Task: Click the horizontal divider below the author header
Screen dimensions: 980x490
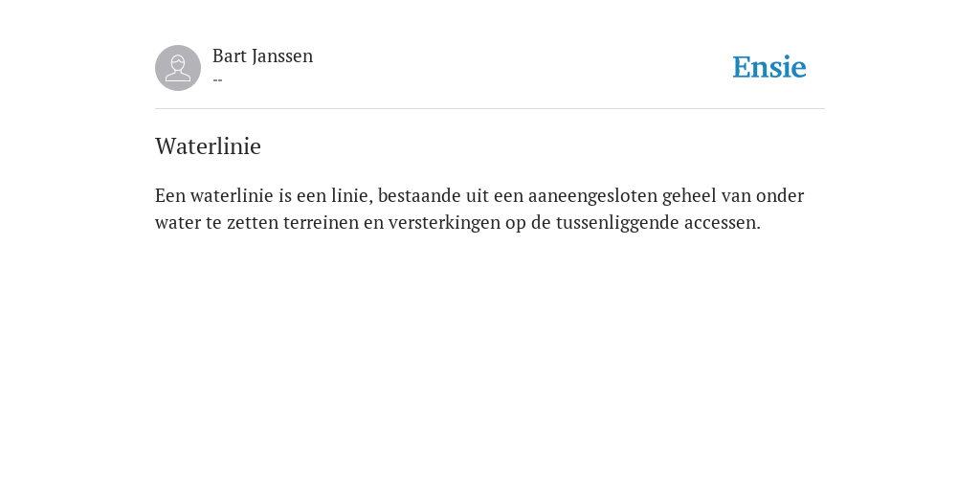Action: pyautogui.click(x=490, y=109)
